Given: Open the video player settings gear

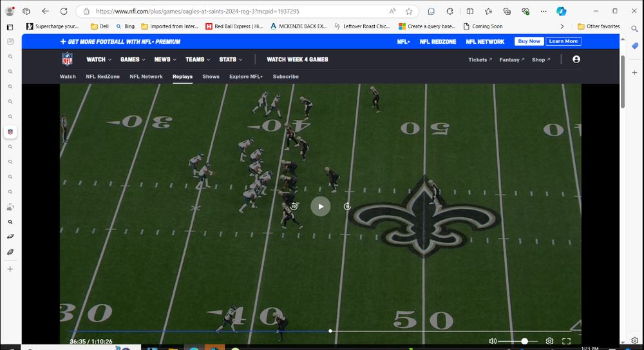Looking at the screenshot, I should click(549, 341).
